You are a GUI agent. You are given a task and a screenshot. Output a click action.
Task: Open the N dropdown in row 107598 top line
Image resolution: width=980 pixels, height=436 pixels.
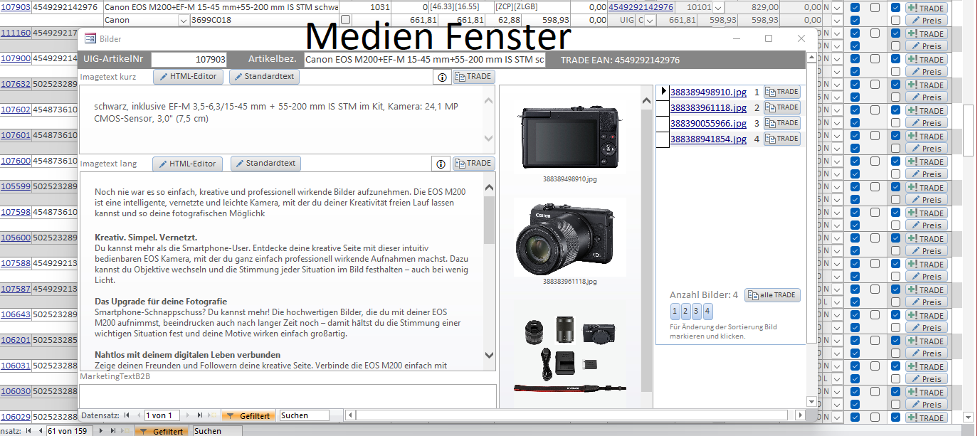pyautogui.click(x=836, y=212)
